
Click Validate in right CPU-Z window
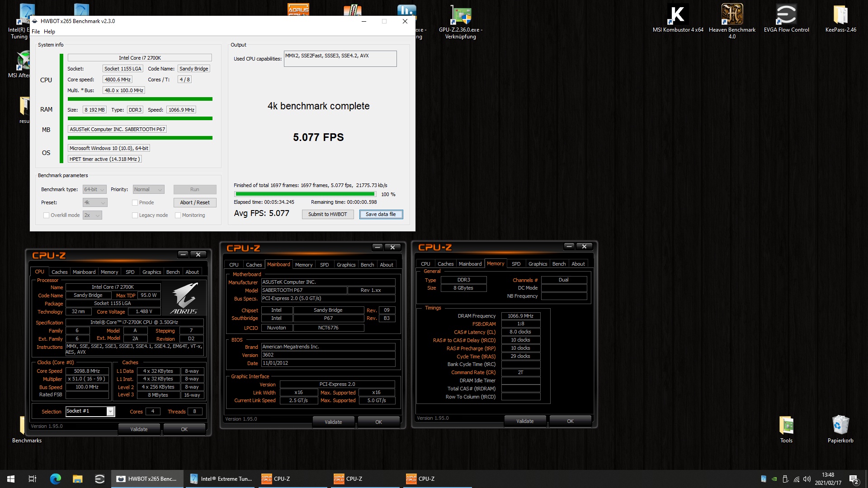(x=525, y=421)
